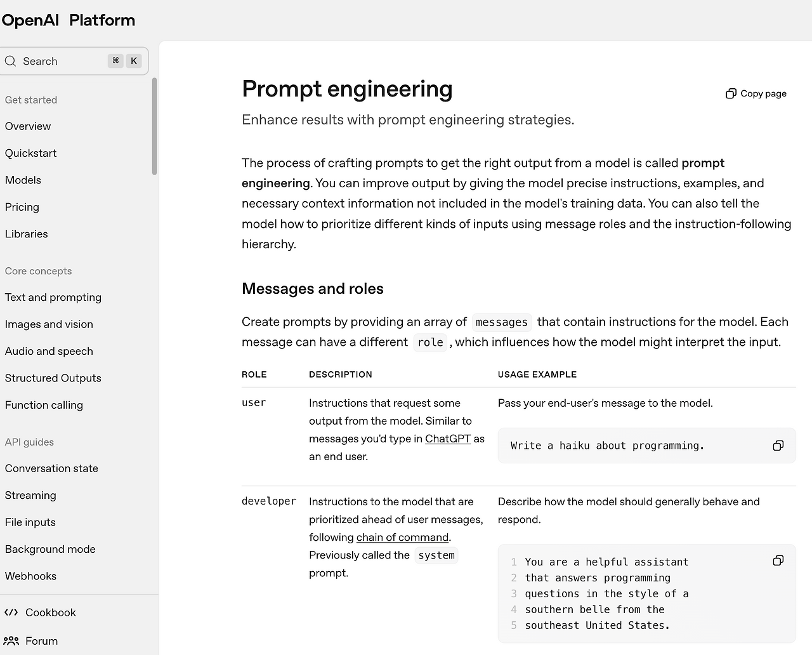Click the OpenAI Platform logo
This screenshot has width=812, height=655.
click(x=68, y=20)
